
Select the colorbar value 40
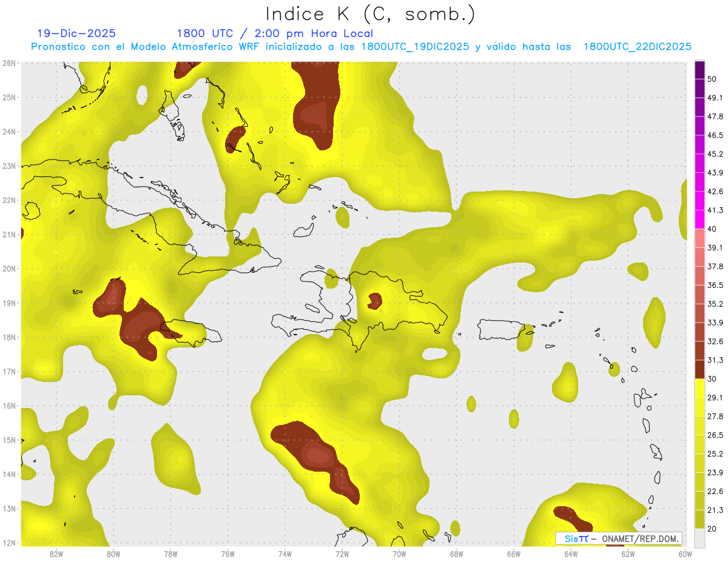713,229
